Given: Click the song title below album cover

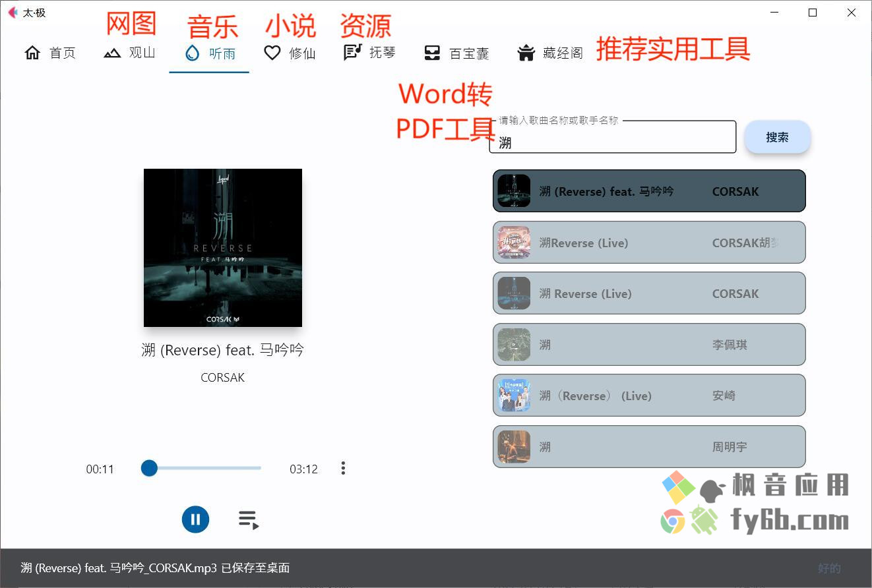Looking at the screenshot, I should click(x=223, y=349).
